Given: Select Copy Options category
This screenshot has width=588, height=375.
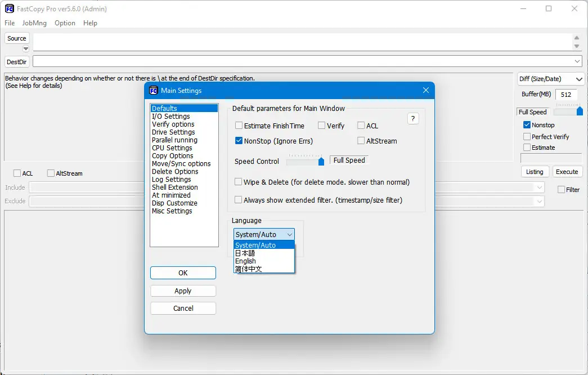Looking at the screenshot, I should 184,156.
